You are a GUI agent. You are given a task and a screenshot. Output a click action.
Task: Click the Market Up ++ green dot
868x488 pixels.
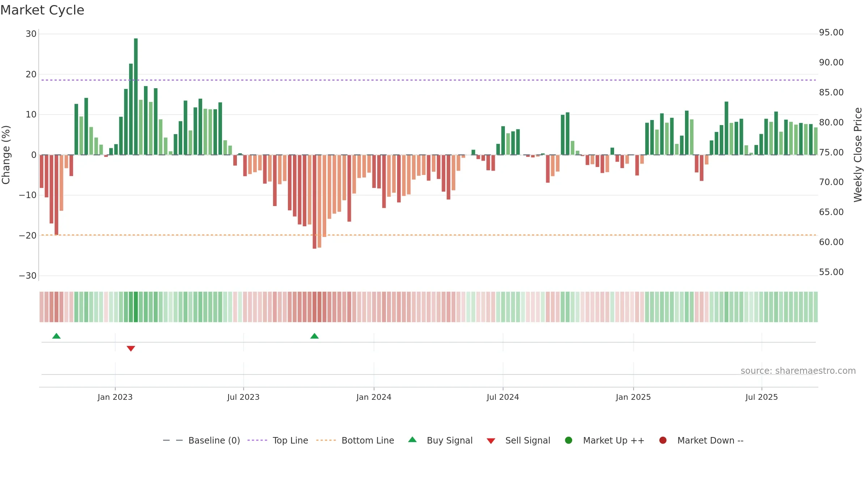(569, 440)
